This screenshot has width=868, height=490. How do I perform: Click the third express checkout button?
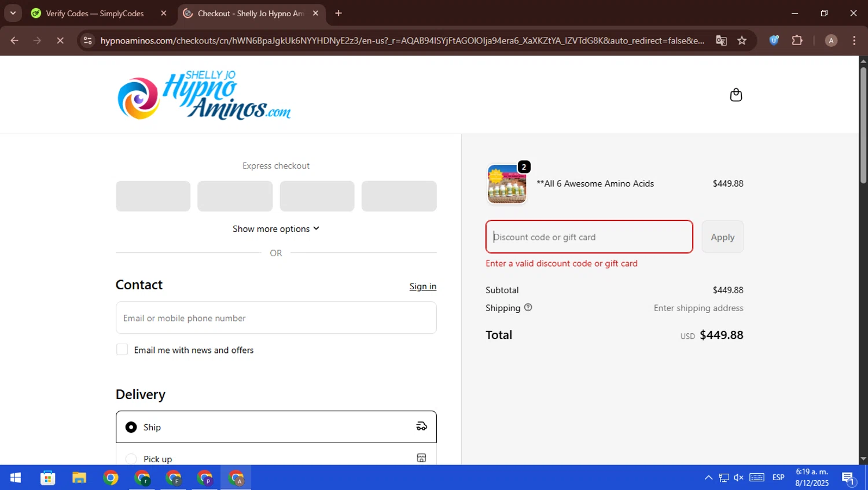pos(317,196)
